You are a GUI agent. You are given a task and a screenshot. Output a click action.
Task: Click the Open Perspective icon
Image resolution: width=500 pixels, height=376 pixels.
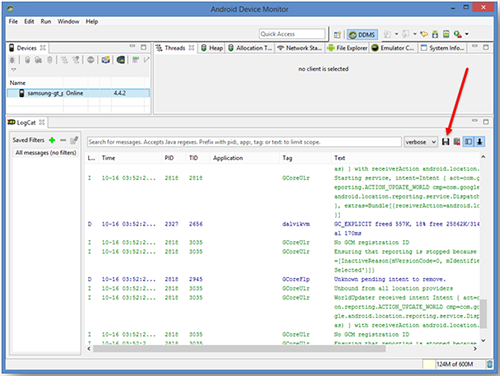[337, 34]
